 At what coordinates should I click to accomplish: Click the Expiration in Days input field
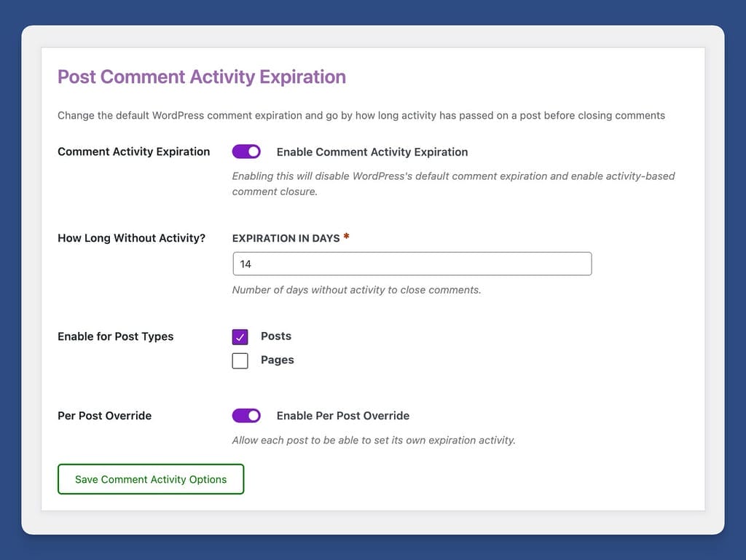(x=412, y=264)
